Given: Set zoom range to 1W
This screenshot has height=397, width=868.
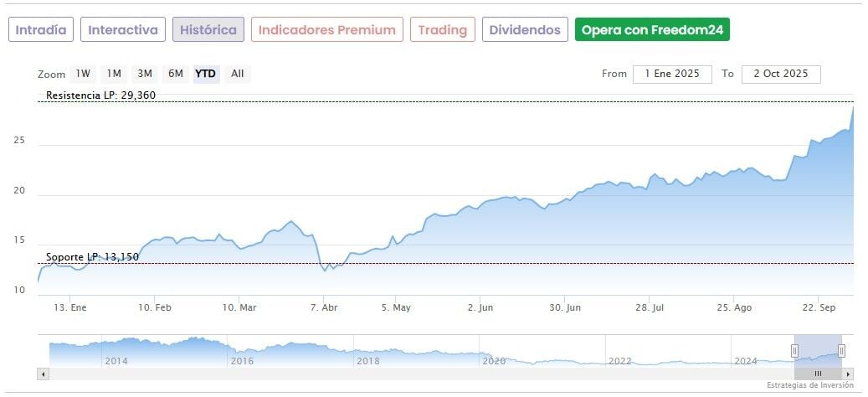Looking at the screenshot, I should (83, 74).
